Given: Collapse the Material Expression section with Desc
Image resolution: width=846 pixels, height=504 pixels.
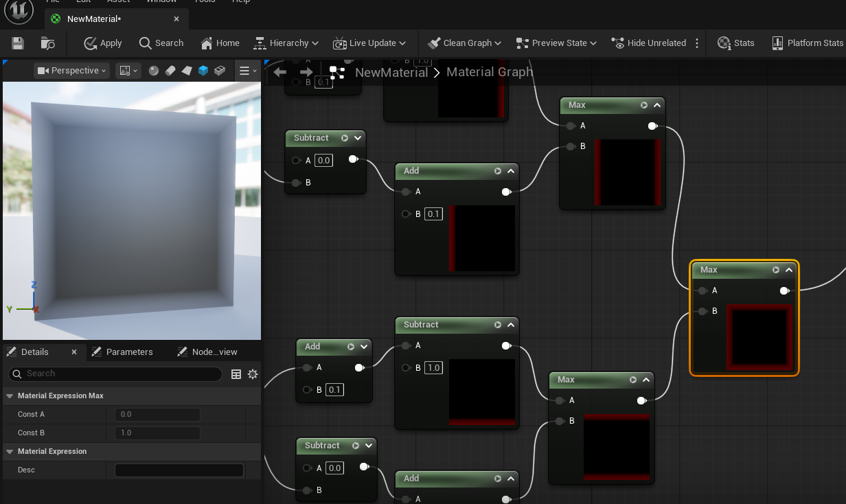Looking at the screenshot, I should [10, 452].
